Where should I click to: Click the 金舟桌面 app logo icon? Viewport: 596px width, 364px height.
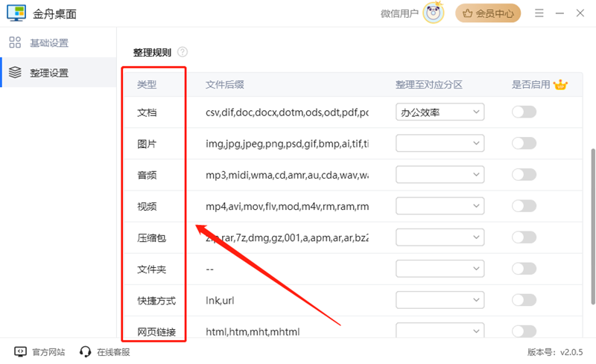[16, 13]
